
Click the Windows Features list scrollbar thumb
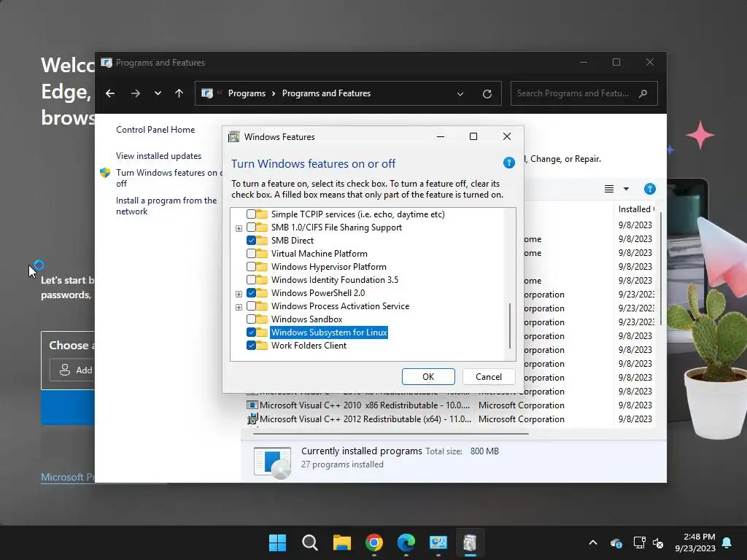point(510,326)
